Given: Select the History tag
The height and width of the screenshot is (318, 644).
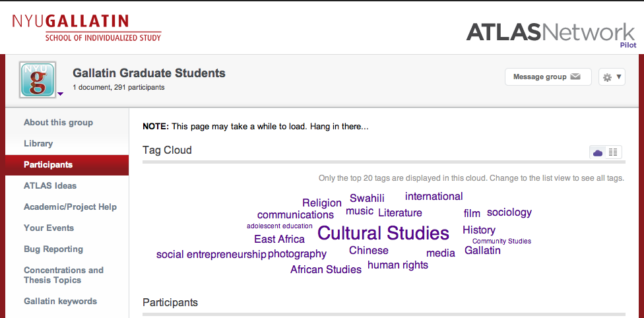Looking at the screenshot, I should pyautogui.click(x=479, y=230).
